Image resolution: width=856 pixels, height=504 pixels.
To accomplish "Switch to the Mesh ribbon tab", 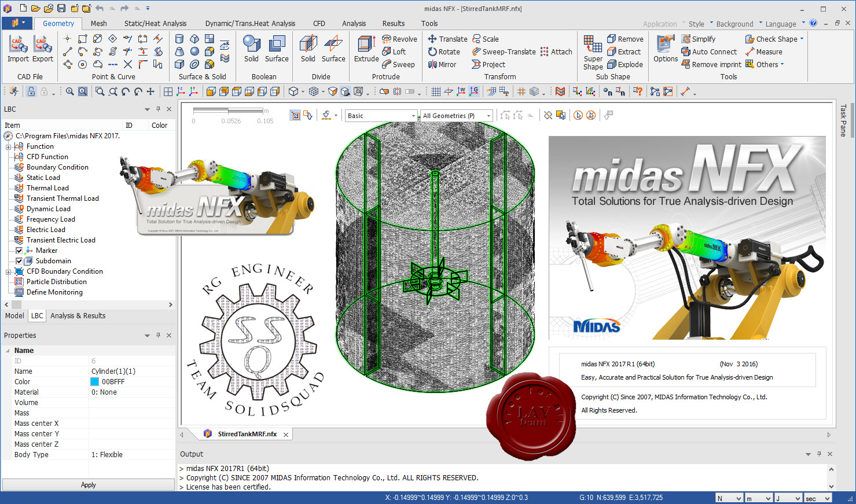I will point(98,24).
